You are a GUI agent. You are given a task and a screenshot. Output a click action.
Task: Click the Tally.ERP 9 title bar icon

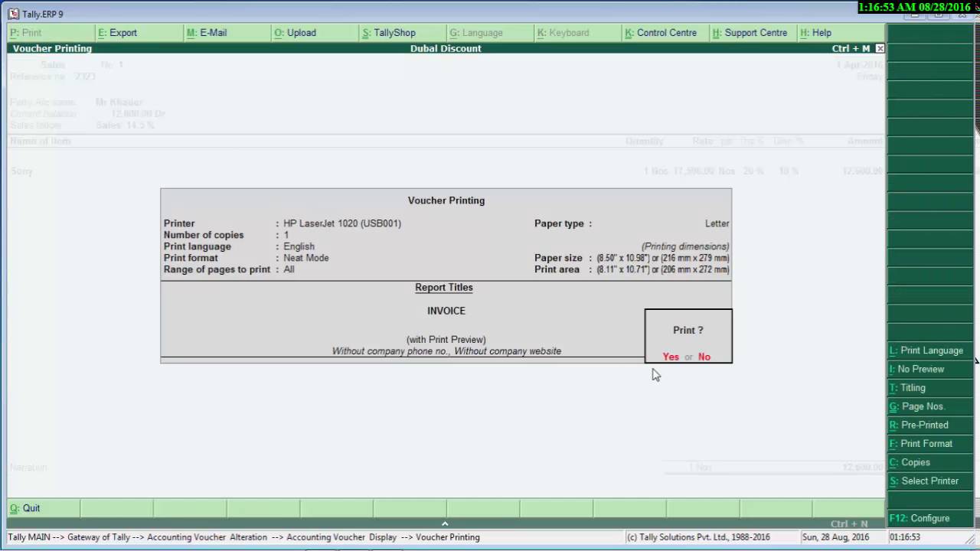pyautogui.click(x=14, y=14)
